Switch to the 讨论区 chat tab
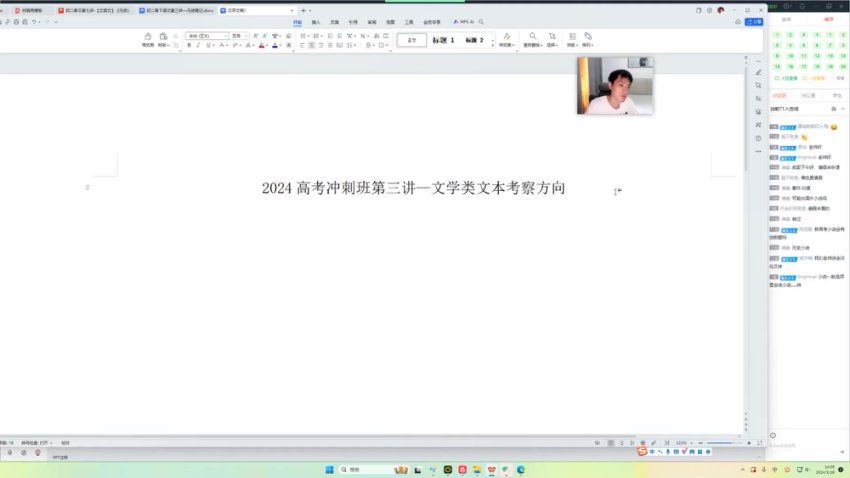Image resolution: width=850 pixels, height=478 pixels. coord(779,95)
